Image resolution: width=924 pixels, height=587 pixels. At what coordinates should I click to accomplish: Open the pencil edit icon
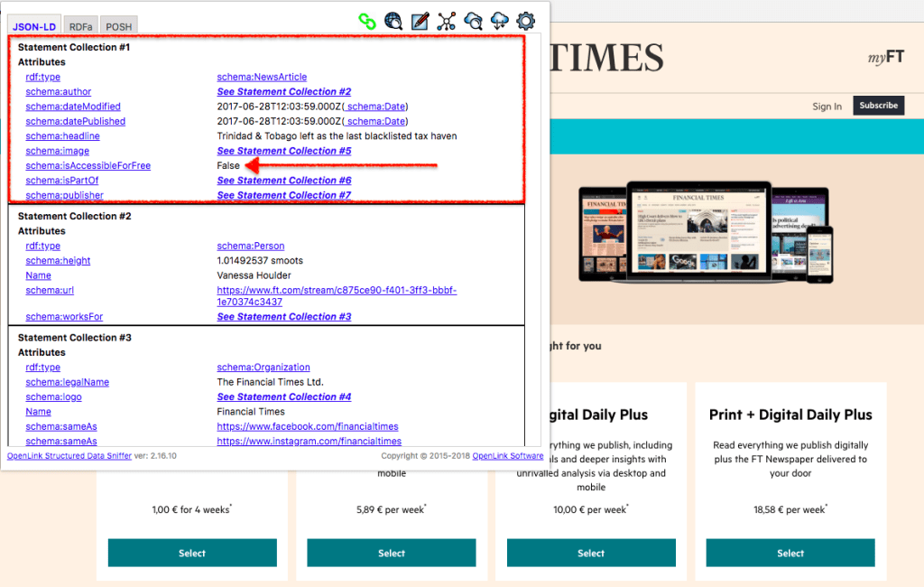[x=420, y=22]
